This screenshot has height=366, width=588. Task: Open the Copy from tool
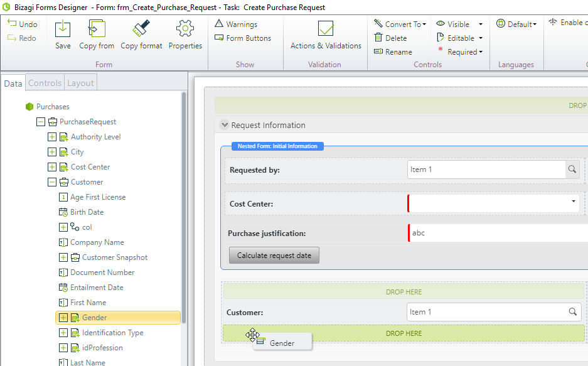[97, 35]
